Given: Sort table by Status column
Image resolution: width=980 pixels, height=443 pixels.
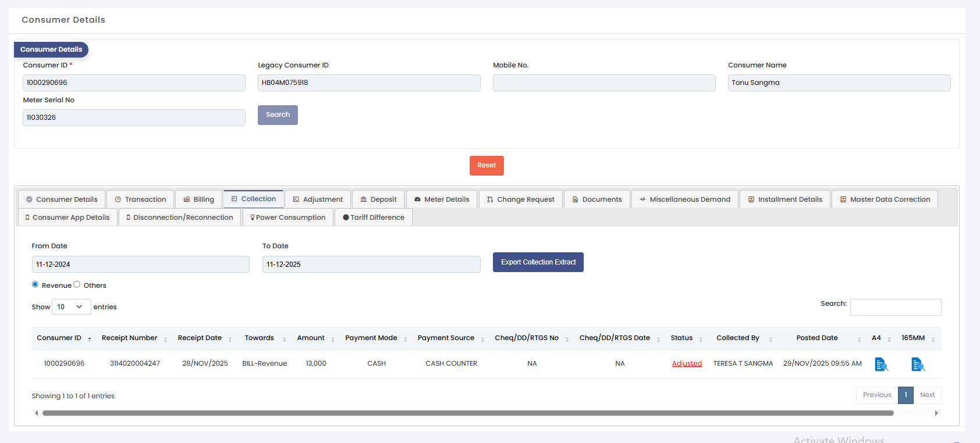Looking at the screenshot, I should click(x=687, y=338).
